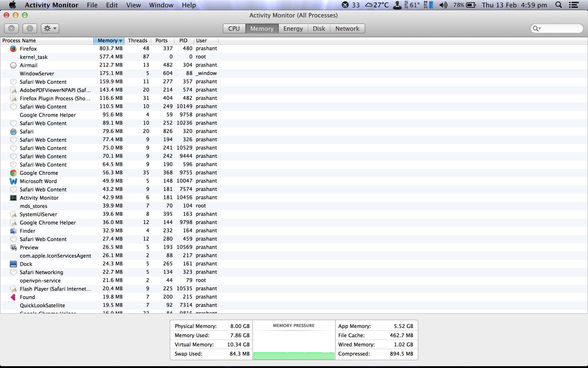Select Safari Web Content 159.9 MB row
The image size is (588, 368).
point(294,82)
